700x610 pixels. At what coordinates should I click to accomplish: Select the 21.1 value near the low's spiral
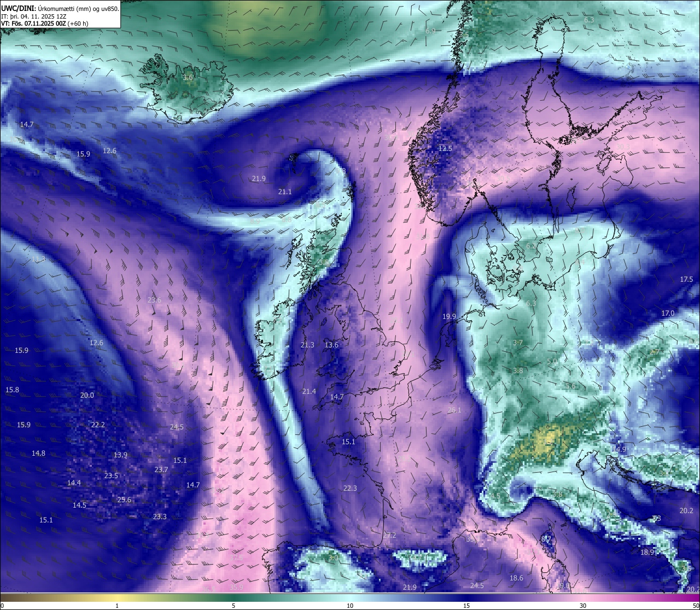[285, 192]
